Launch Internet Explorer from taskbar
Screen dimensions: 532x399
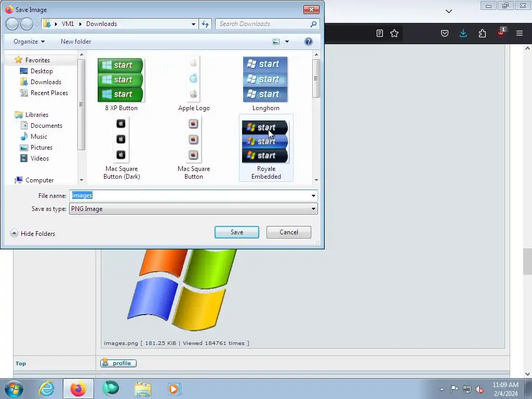coord(46,389)
